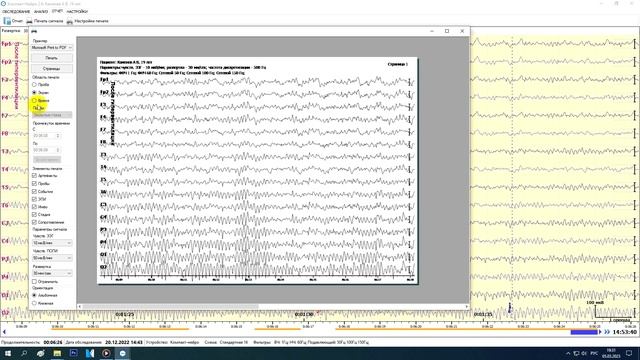This screenshot has width=640, height=360.
Task: Select the Проба print area radio
Action: (34, 84)
